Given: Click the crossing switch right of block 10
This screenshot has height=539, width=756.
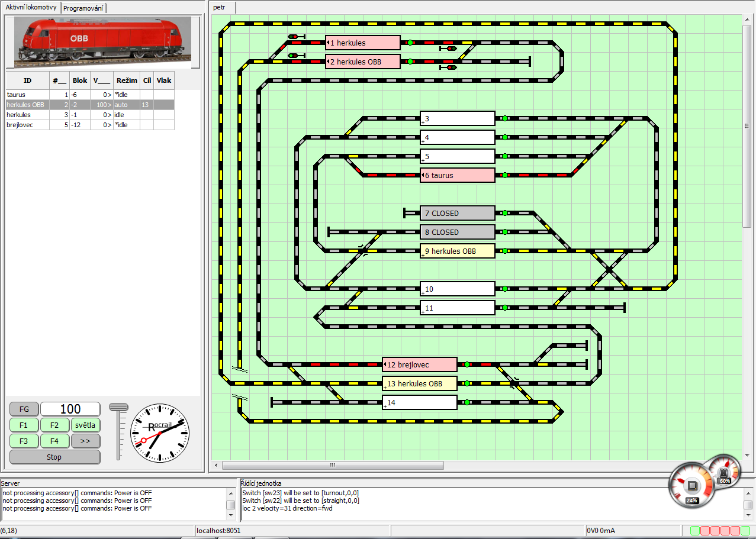Looking at the screenshot, I should tap(609, 270).
